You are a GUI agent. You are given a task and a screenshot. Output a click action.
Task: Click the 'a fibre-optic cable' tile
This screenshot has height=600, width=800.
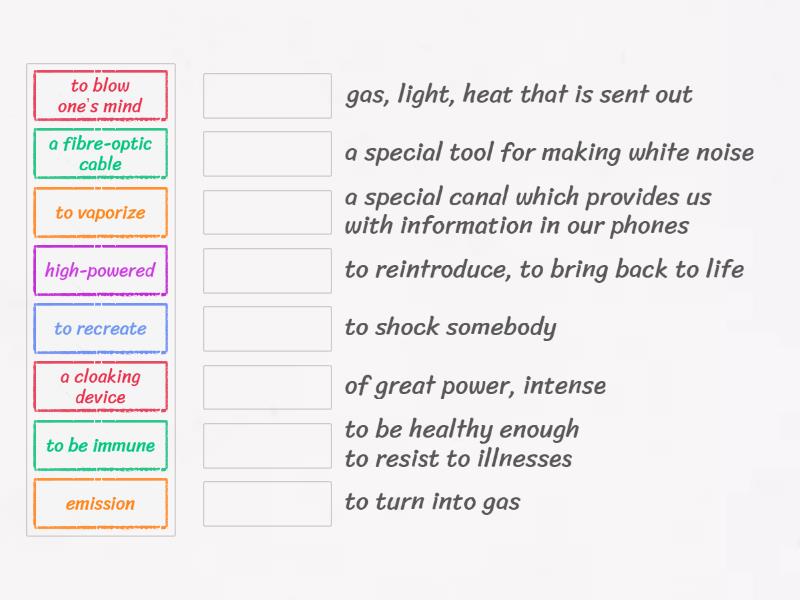click(x=100, y=154)
